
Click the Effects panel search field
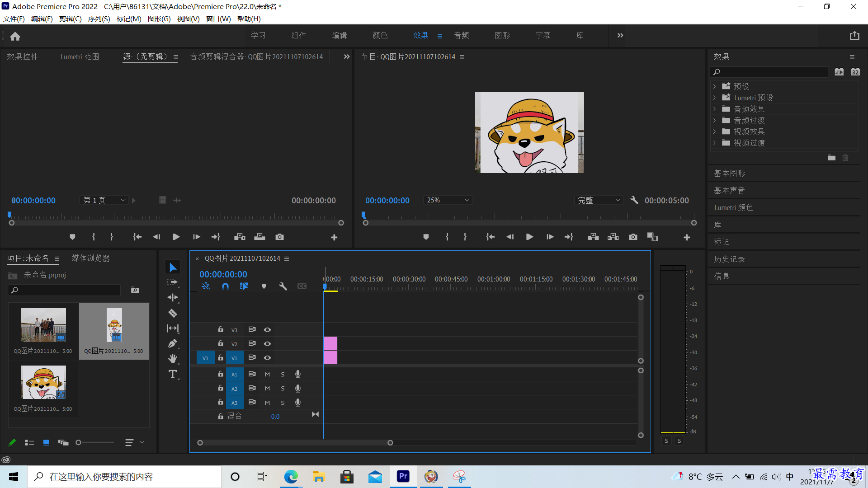(x=769, y=72)
